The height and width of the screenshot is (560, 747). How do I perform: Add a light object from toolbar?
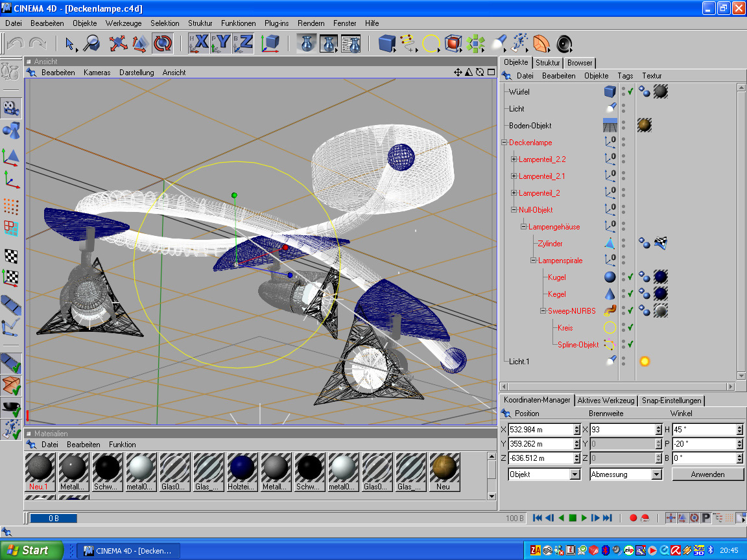(x=498, y=43)
